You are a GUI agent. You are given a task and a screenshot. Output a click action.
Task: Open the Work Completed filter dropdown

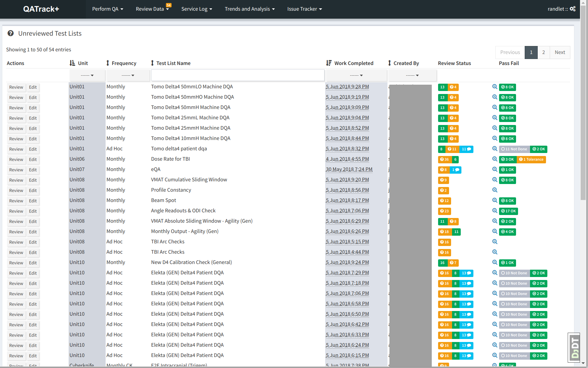356,75
